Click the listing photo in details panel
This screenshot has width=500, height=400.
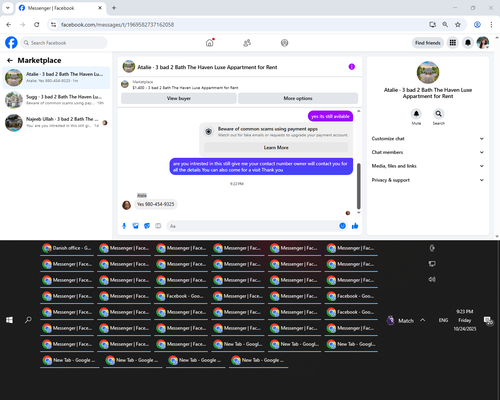point(428,72)
